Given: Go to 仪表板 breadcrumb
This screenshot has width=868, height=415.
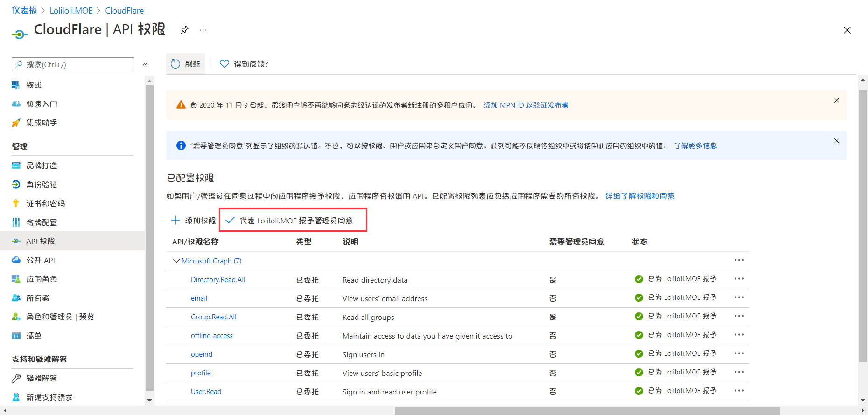Looking at the screenshot, I should click(x=24, y=10).
